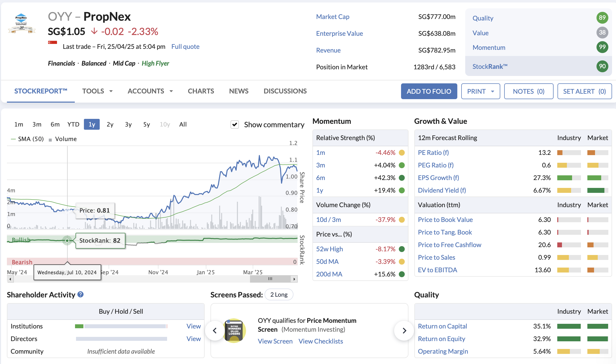Toggle the Show commentary checkbox
This screenshot has height=364, width=616.
coord(234,125)
